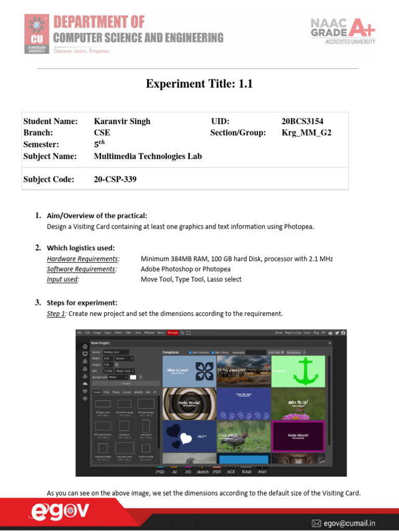Image resolution: width=399 pixels, height=532 pixels.
Task: Open the Report a bug link
Action: (293, 333)
